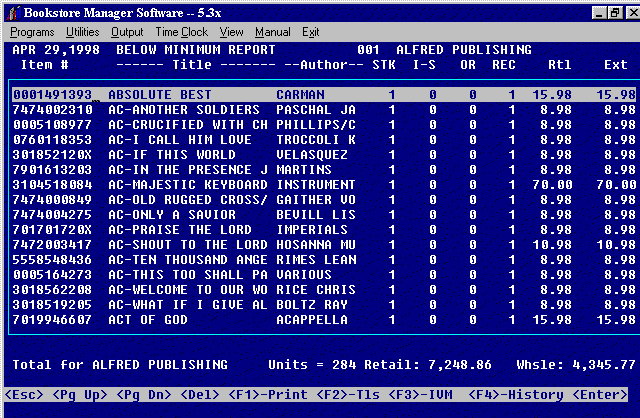Viewport: 640px width, 418px height.
Task: Click the <Del> command in bottom bar
Action: coord(203,396)
